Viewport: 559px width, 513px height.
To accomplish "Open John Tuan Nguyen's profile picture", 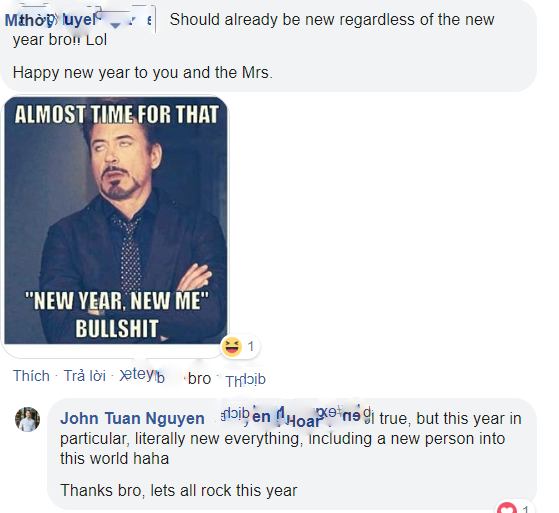I will [27, 419].
